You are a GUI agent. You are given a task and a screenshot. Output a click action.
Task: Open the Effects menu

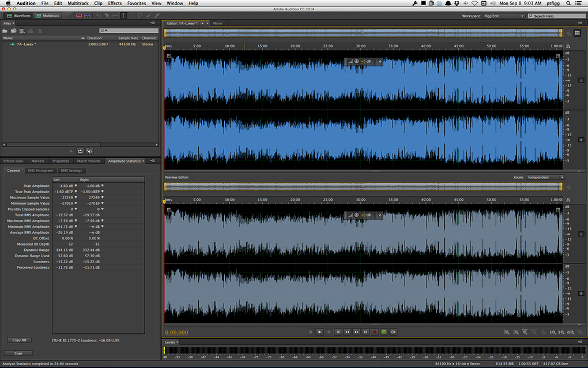(114, 3)
